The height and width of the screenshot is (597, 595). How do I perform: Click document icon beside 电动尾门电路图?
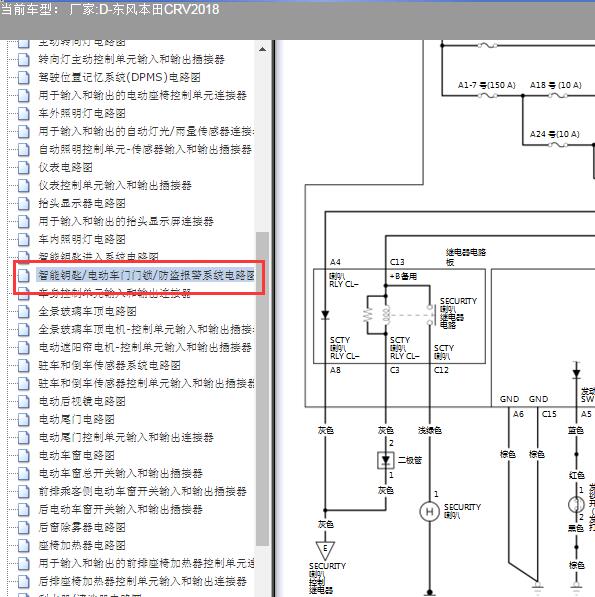click(24, 420)
